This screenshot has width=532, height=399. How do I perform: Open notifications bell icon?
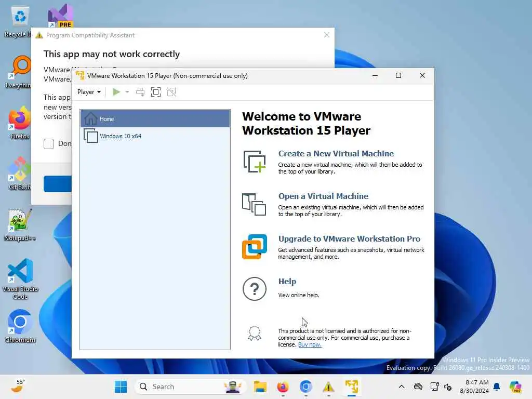(x=497, y=387)
